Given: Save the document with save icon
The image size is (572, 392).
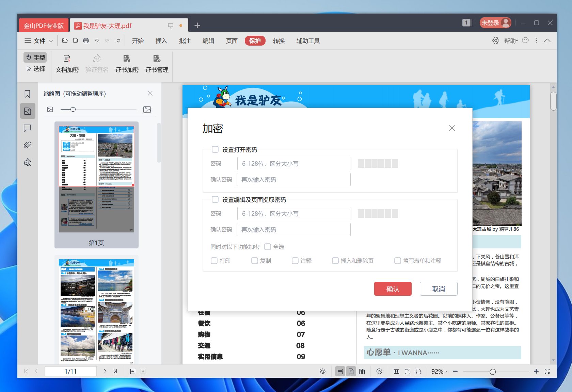Looking at the screenshot, I should point(75,41).
